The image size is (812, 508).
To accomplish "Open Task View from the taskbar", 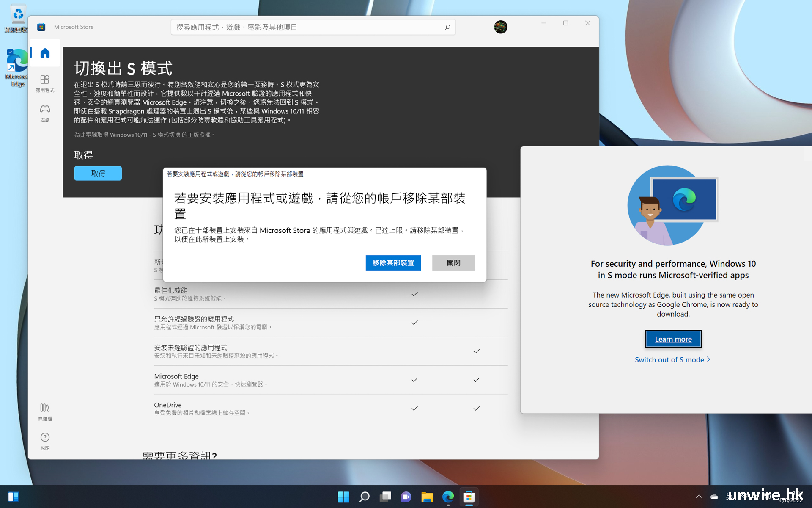I will click(x=385, y=497).
